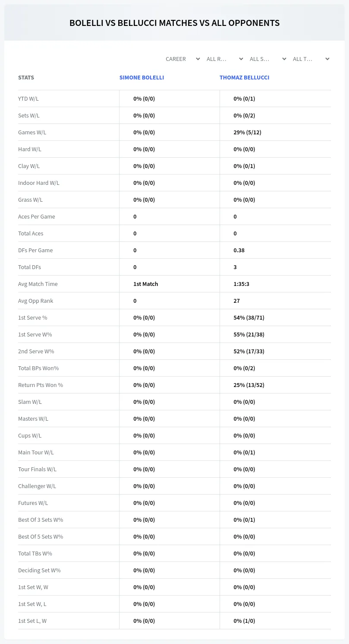Click the YTD W/L row label

(28, 98)
